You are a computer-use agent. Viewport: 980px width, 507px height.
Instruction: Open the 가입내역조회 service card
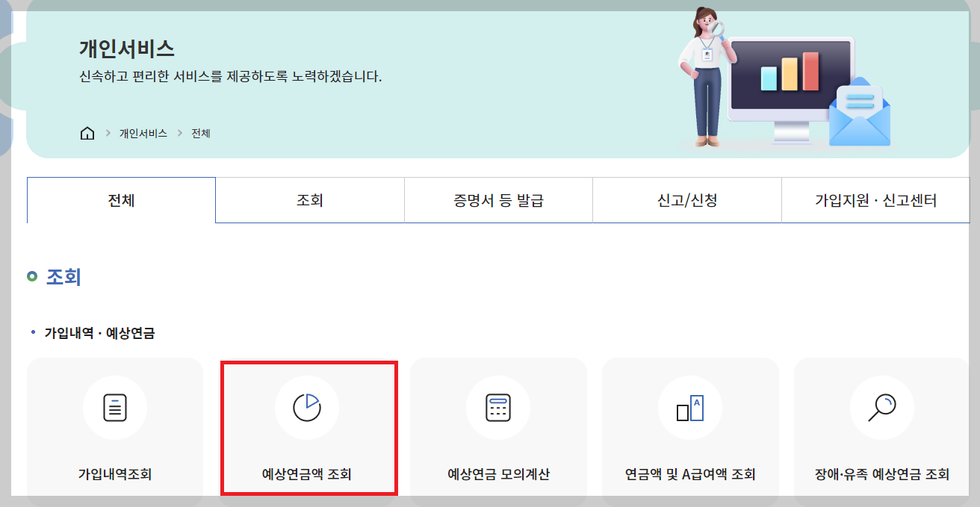coord(114,433)
